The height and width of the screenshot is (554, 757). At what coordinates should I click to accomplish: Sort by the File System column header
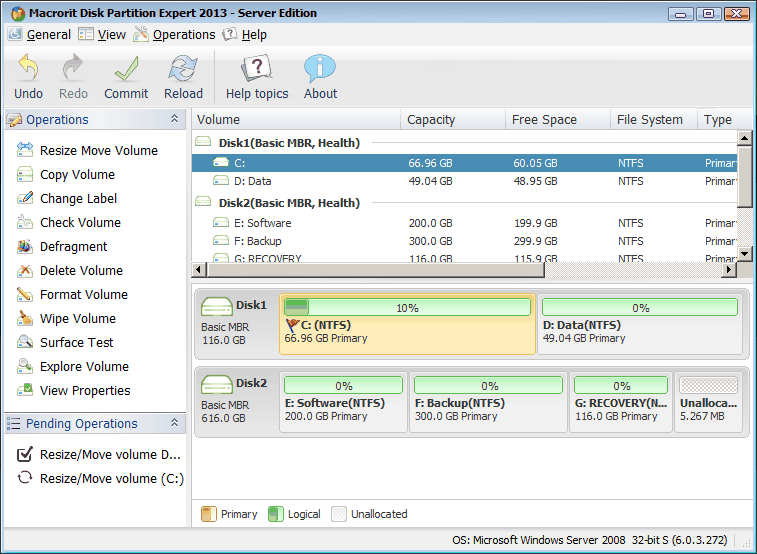coord(654,120)
